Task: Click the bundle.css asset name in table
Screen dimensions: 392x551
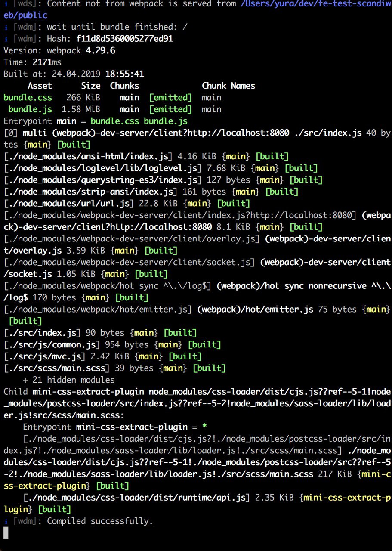Action: [28, 97]
